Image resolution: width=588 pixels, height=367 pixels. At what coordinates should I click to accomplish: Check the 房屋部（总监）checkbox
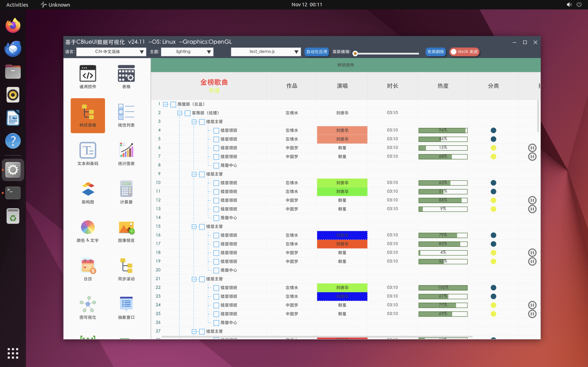[173, 104]
